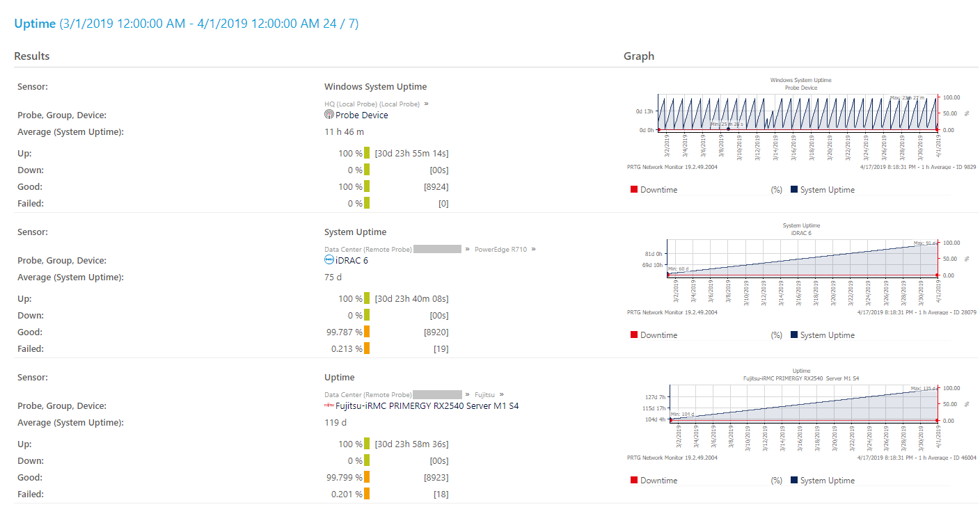980x507 pixels.
Task: Open the PowerEdge R710 breadcrumb
Action: click(500, 249)
